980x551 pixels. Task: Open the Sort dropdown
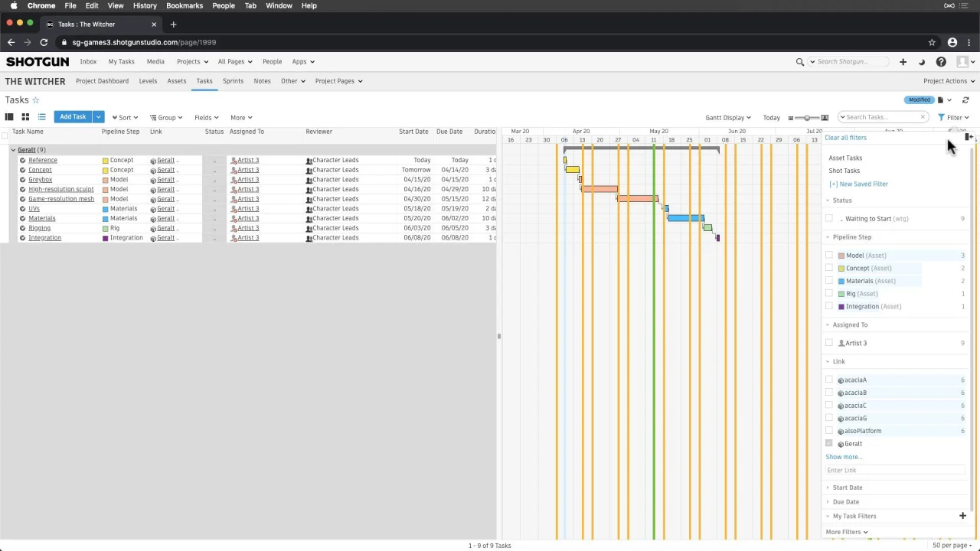click(x=125, y=118)
